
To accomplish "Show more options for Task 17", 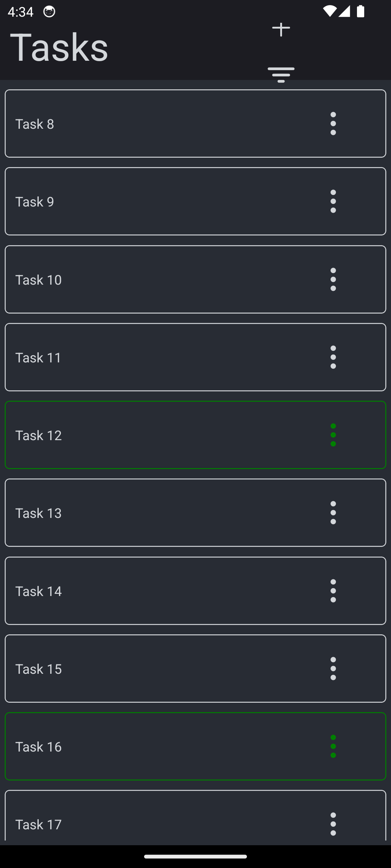I will (x=333, y=824).
